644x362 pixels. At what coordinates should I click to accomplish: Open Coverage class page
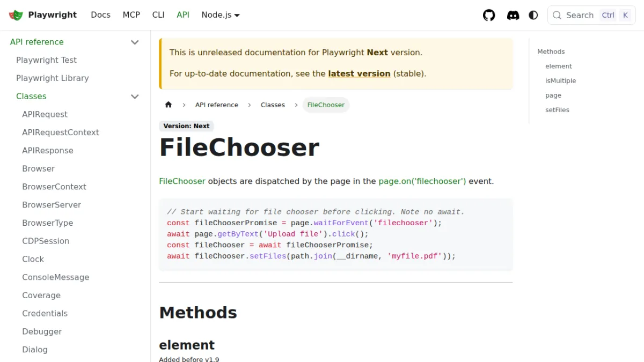point(41,295)
